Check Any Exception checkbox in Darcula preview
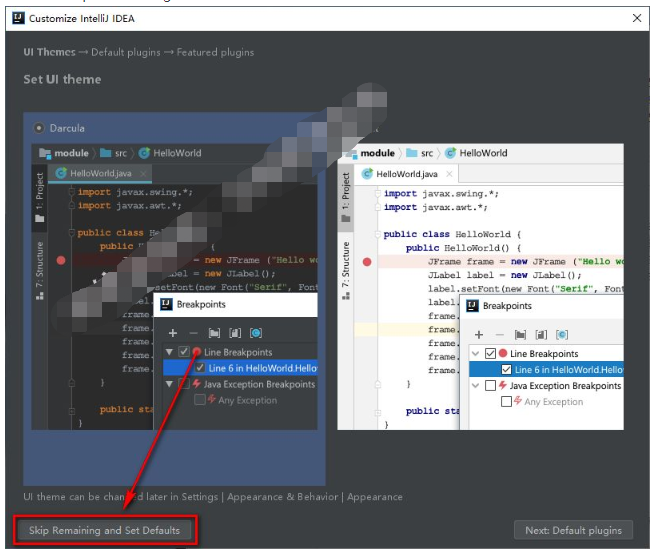Viewport: 658px width, 558px height. [x=200, y=399]
